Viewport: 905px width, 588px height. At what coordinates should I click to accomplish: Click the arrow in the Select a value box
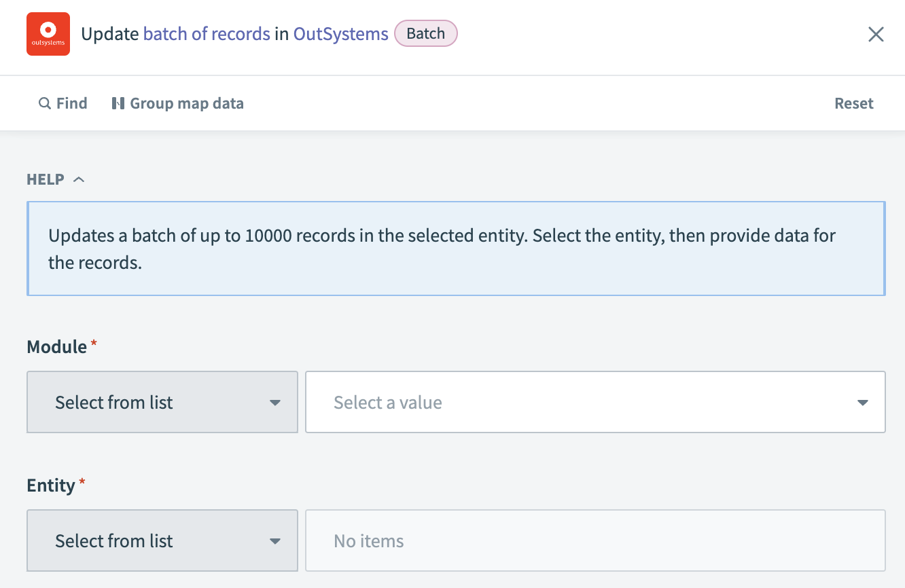pyautogui.click(x=862, y=403)
